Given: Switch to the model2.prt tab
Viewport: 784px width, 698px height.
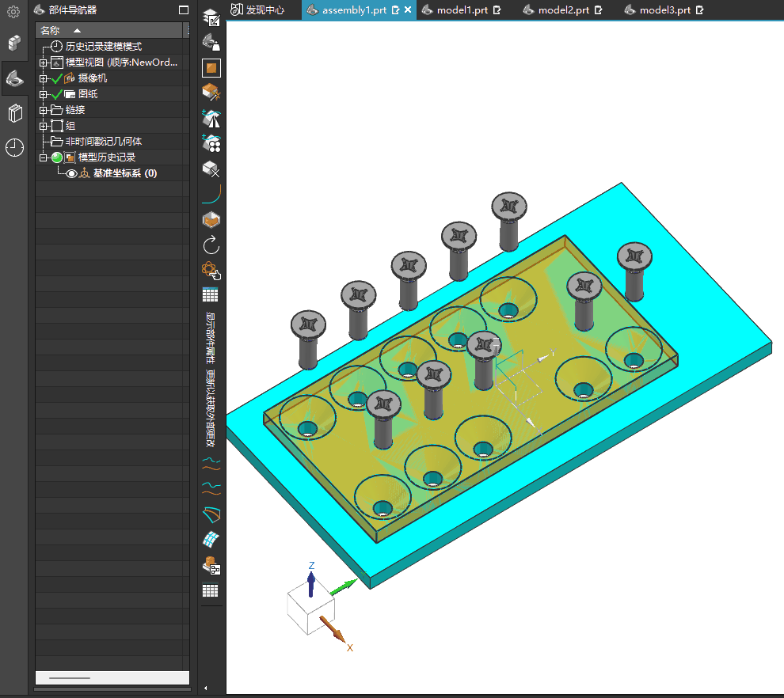Looking at the screenshot, I should point(563,10).
